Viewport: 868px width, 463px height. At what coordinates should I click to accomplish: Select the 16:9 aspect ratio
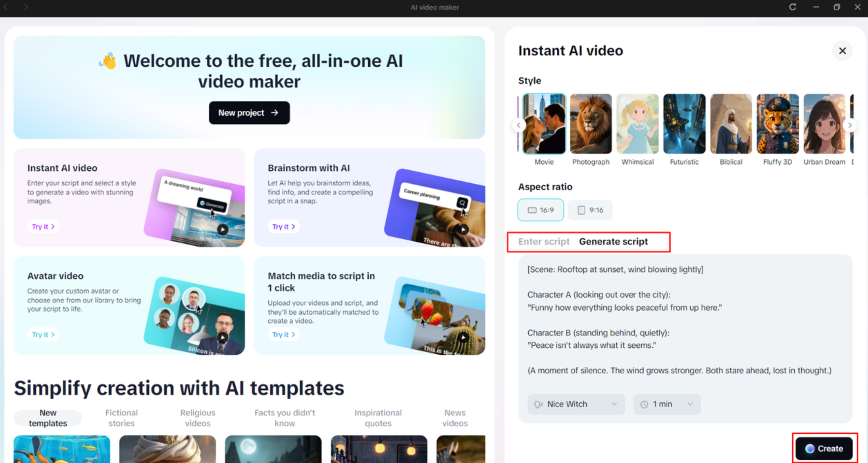pos(540,210)
